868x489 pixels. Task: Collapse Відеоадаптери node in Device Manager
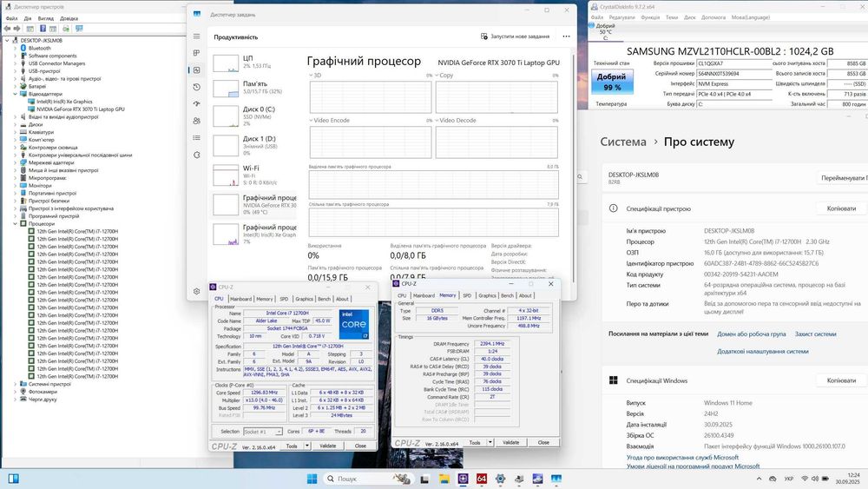click(15, 94)
